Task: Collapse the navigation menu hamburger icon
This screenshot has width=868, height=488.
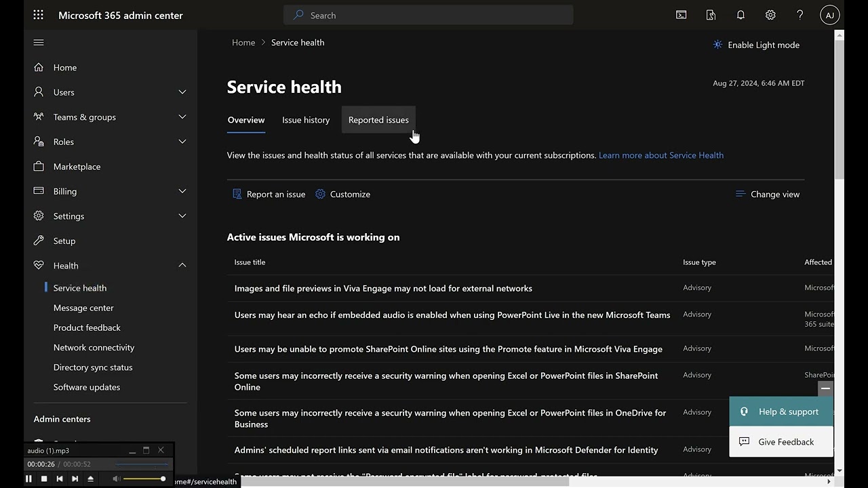Action: click(39, 42)
